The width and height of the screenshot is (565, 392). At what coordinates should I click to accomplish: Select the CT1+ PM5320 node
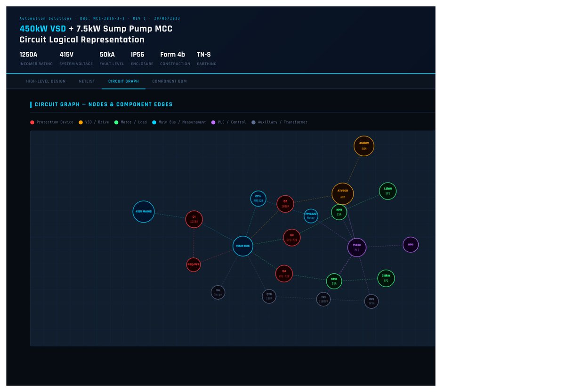point(258,199)
